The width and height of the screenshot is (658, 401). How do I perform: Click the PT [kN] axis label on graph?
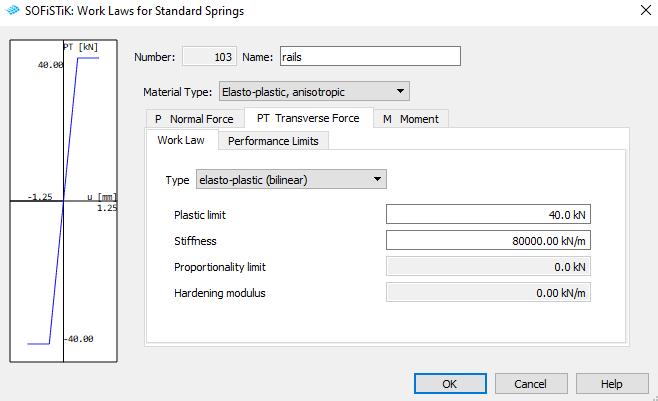80,47
